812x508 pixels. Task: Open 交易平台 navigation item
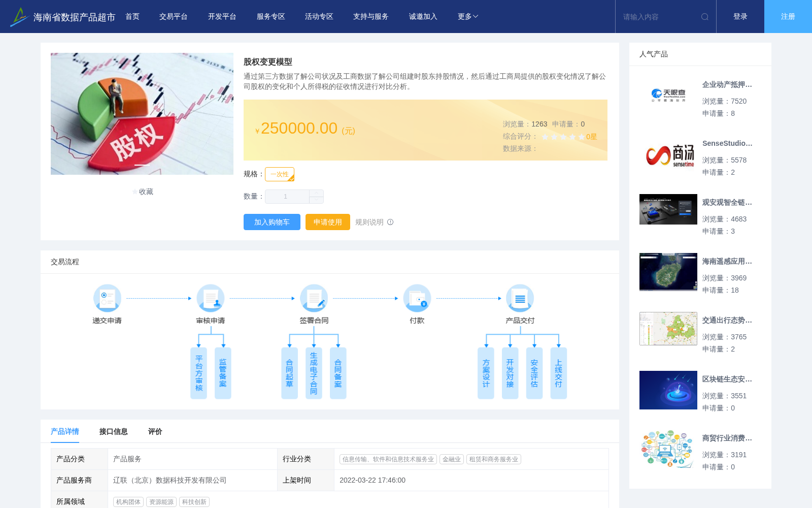(x=174, y=17)
